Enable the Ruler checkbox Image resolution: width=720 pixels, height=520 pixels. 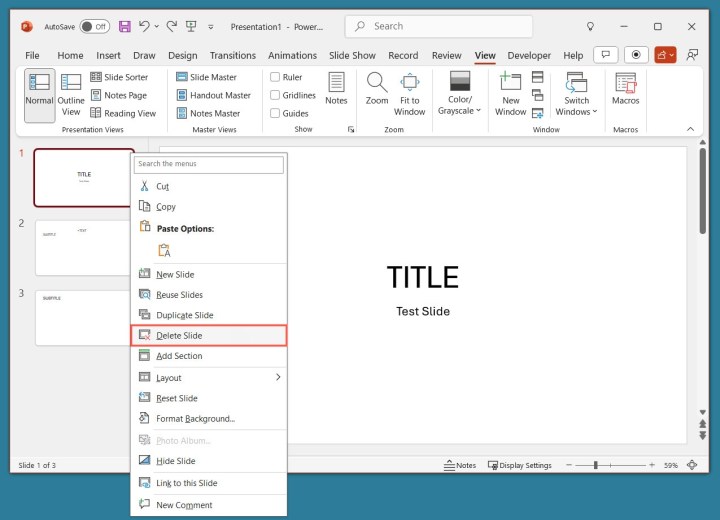click(275, 77)
